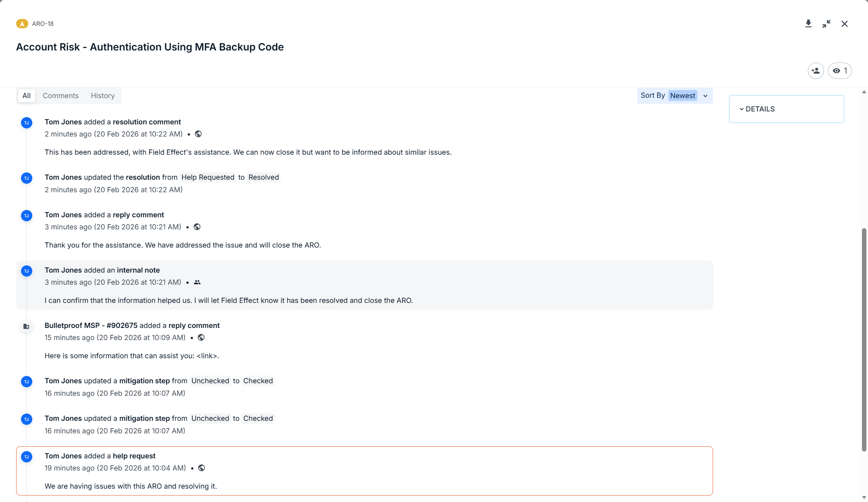Switch to the Comments tab
Image resolution: width=868 pixels, height=502 pixels.
61,96
